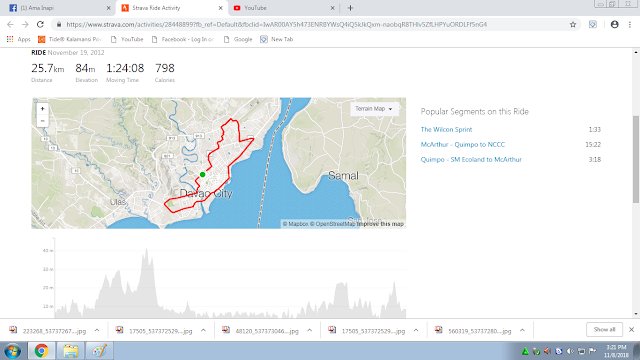Screen dimensions: 640x360
Task: Open the Google bookmark
Action: (238, 39)
